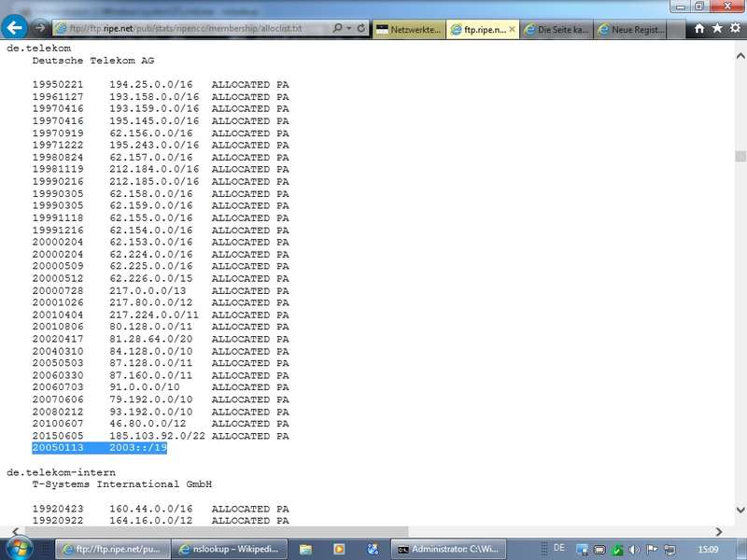Click the green download tray icon
Image resolution: width=747 pixels, height=560 pixels.
617,550
